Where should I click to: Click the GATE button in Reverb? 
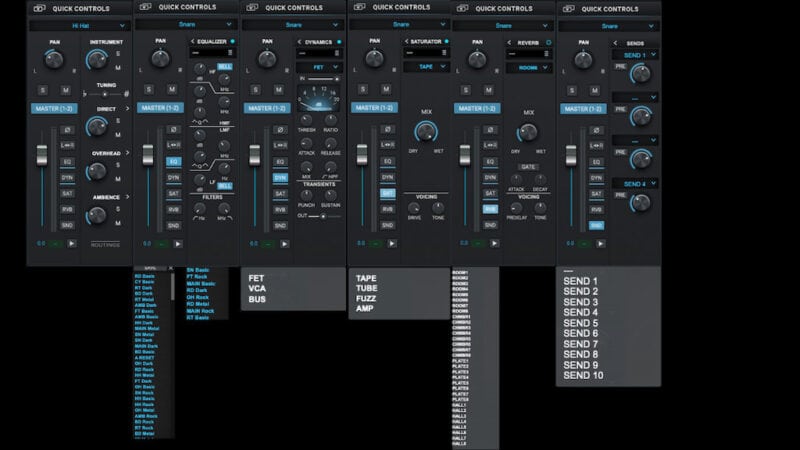[x=528, y=167]
